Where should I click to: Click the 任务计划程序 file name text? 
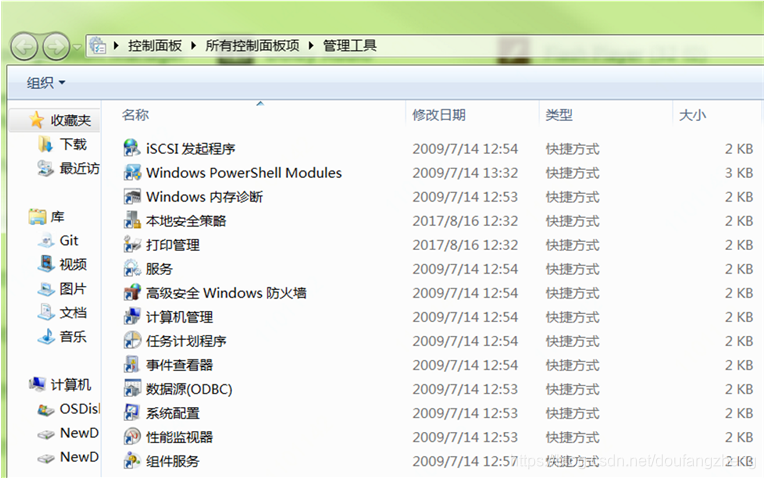pos(186,341)
